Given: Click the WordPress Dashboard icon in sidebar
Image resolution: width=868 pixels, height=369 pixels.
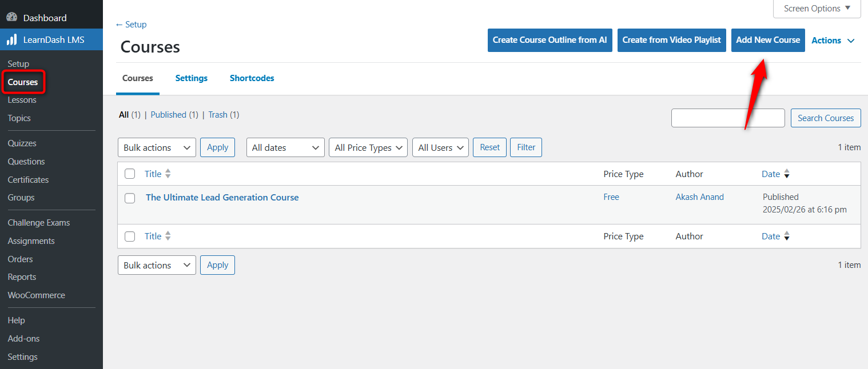Looking at the screenshot, I should click(11, 17).
